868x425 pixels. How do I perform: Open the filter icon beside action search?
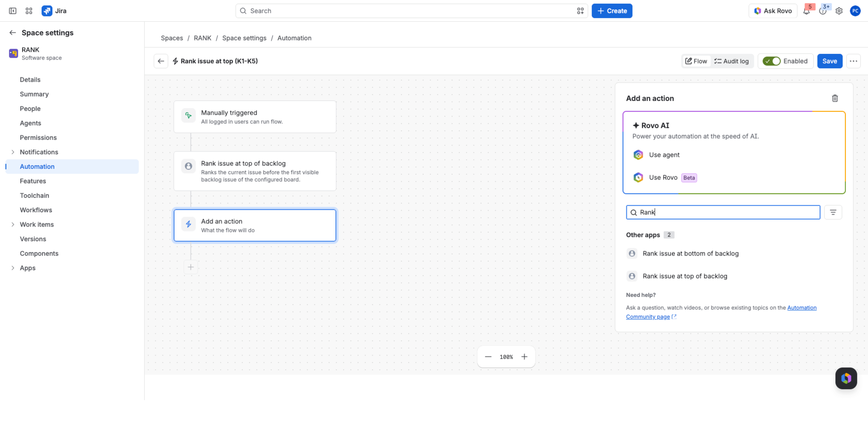833,212
